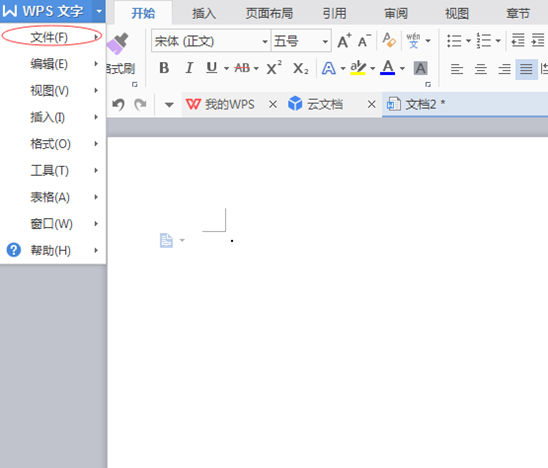Open the 格式(O) menu entry

pos(53,144)
